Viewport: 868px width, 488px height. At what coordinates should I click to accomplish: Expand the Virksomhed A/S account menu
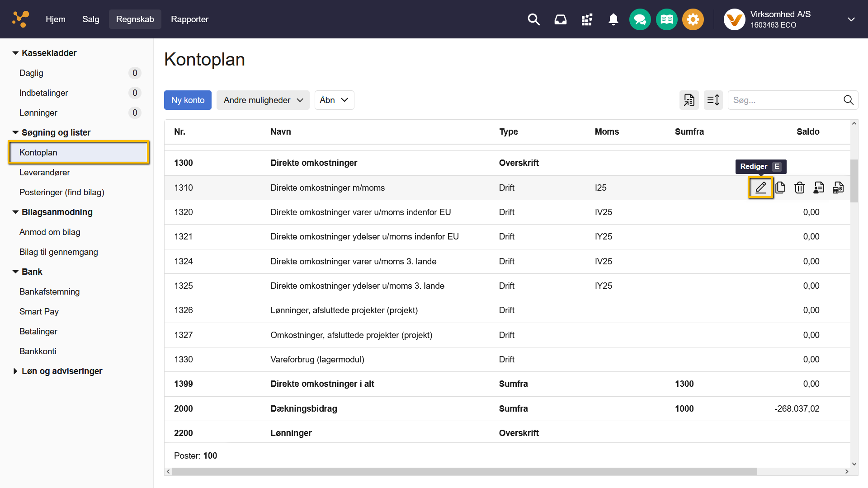851,19
